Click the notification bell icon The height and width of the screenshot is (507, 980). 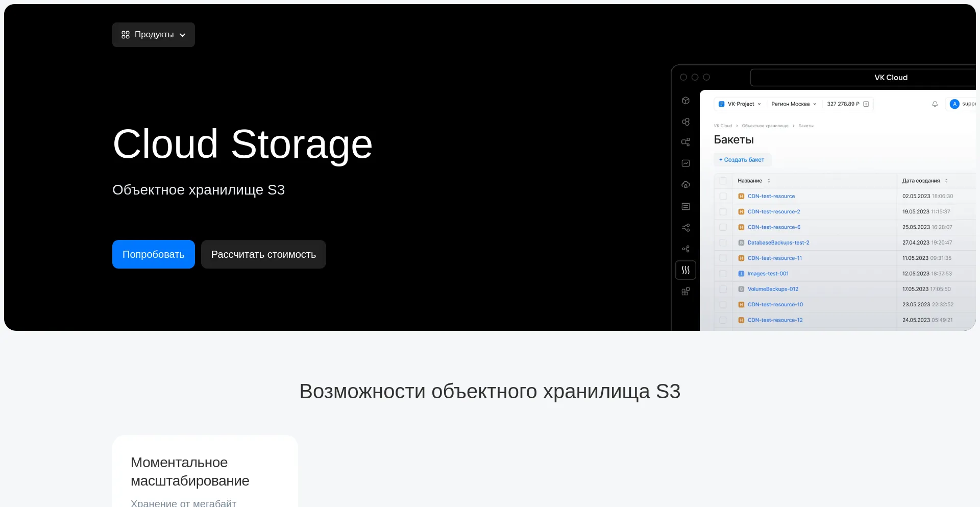tap(935, 104)
